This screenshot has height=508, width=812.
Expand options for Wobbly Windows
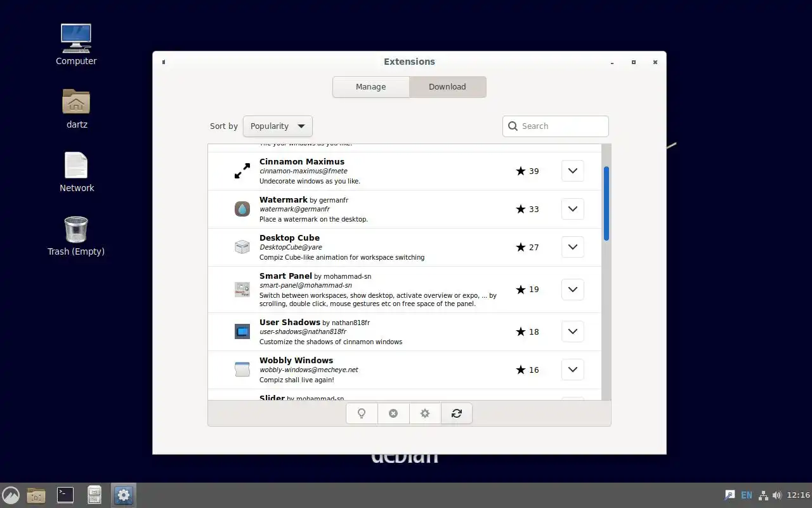tap(573, 370)
